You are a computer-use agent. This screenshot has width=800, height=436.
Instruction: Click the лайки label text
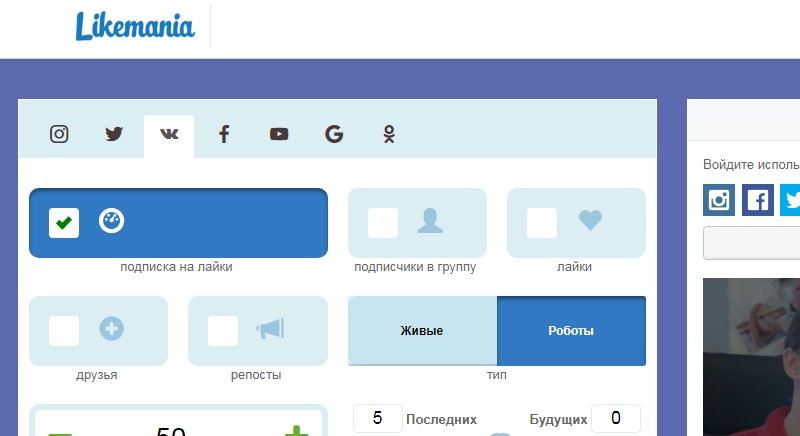(574, 267)
